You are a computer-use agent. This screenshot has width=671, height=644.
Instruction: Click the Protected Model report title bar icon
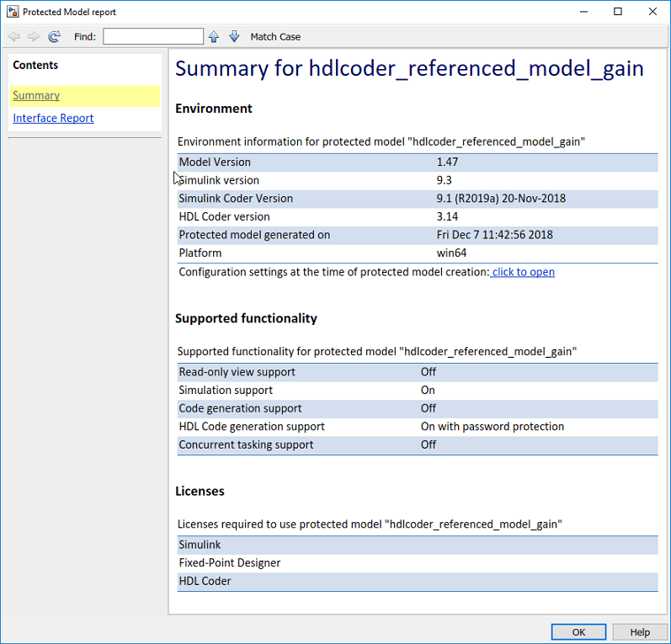point(13,12)
